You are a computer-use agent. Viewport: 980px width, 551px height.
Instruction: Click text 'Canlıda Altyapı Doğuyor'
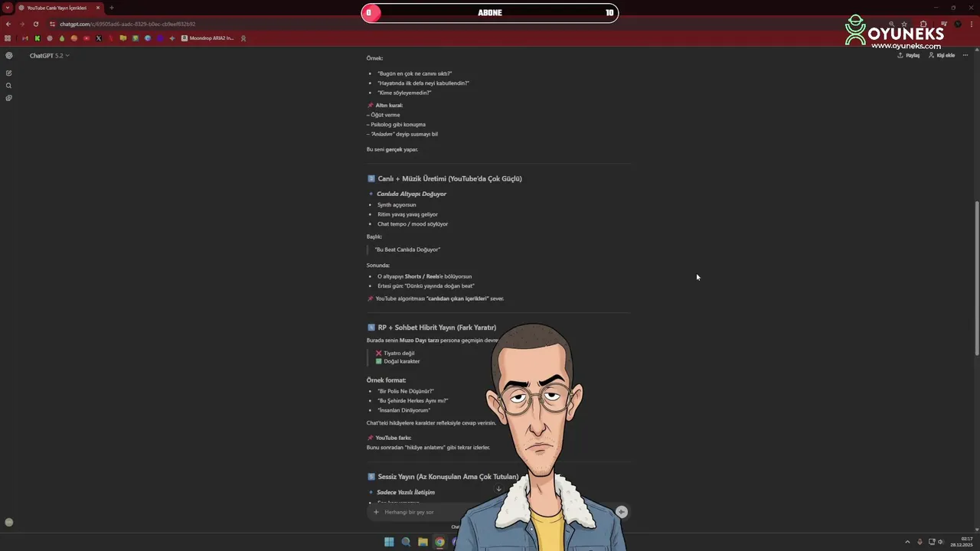[x=411, y=194]
